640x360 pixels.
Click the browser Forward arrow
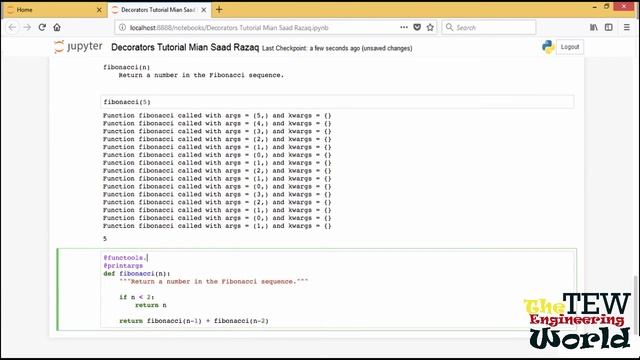pyautogui.click(x=27, y=27)
